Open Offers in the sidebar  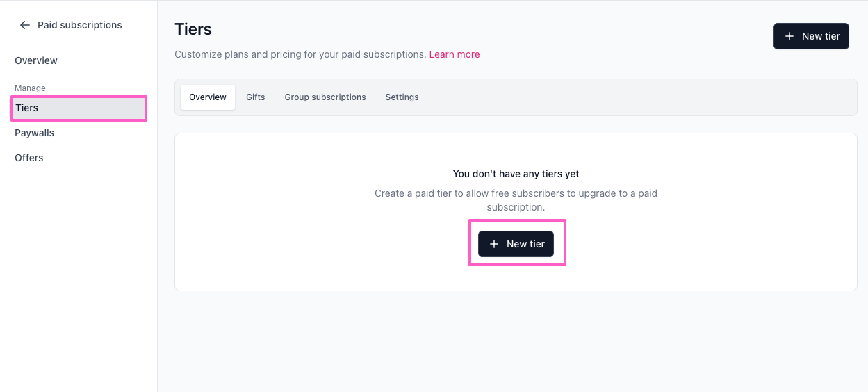29,158
